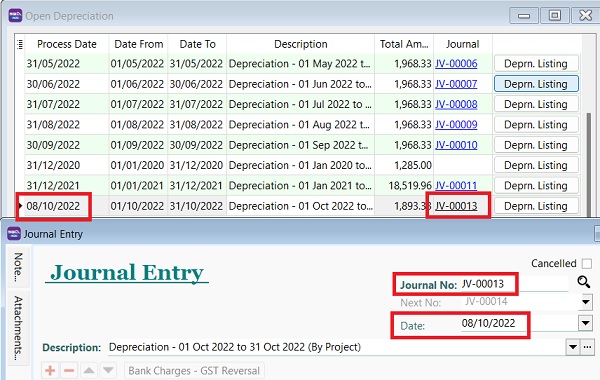Open journal link JV-00007
600x380 pixels.
tap(456, 84)
